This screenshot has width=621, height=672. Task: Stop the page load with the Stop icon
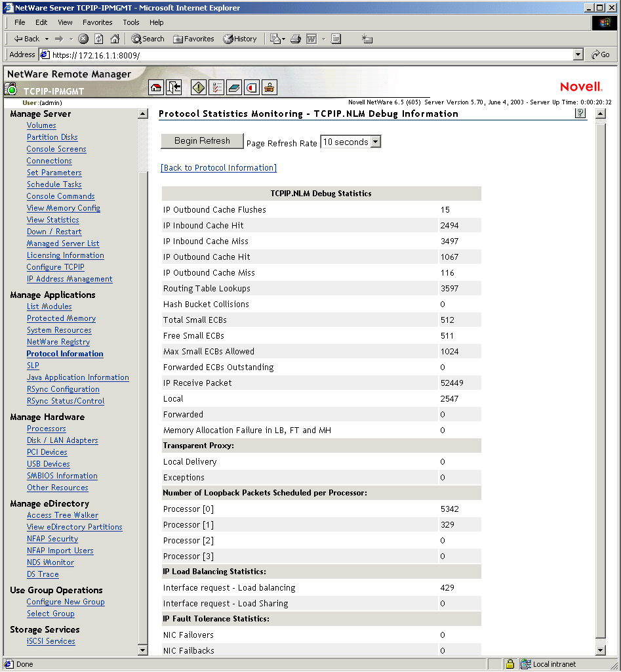[x=83, y=39]
